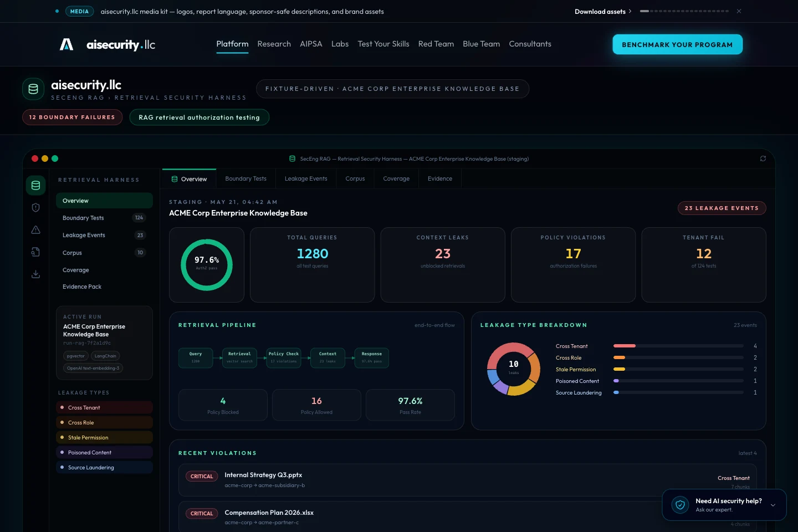The height and width of the screenshot is (532, 798).
Task: Click the red window dot
Action: coord(35,158)
